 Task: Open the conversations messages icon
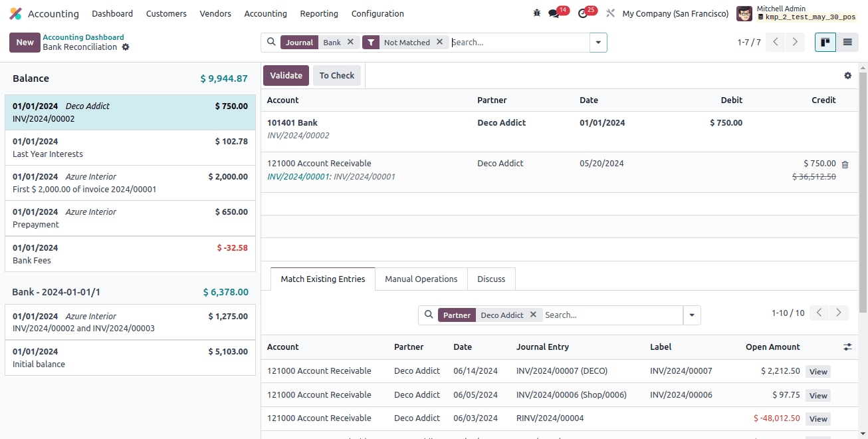click(554, 13)
